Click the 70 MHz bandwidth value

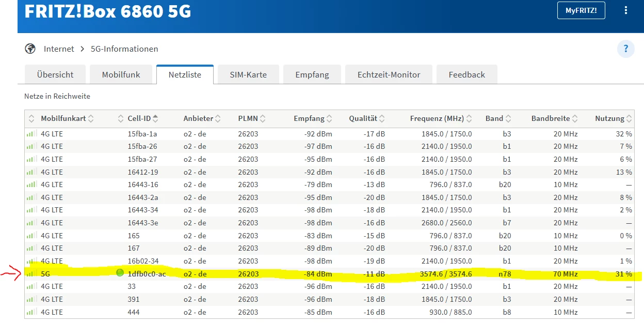pos(566,274)
